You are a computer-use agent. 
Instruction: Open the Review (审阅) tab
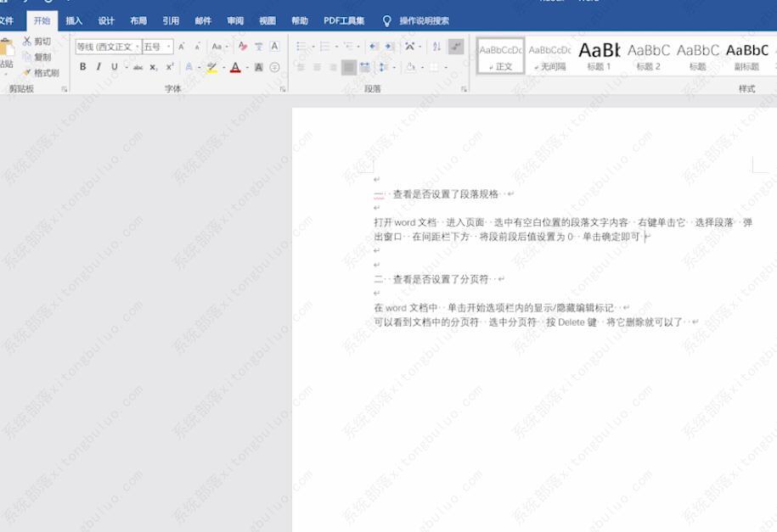click(x=235, y=21)
